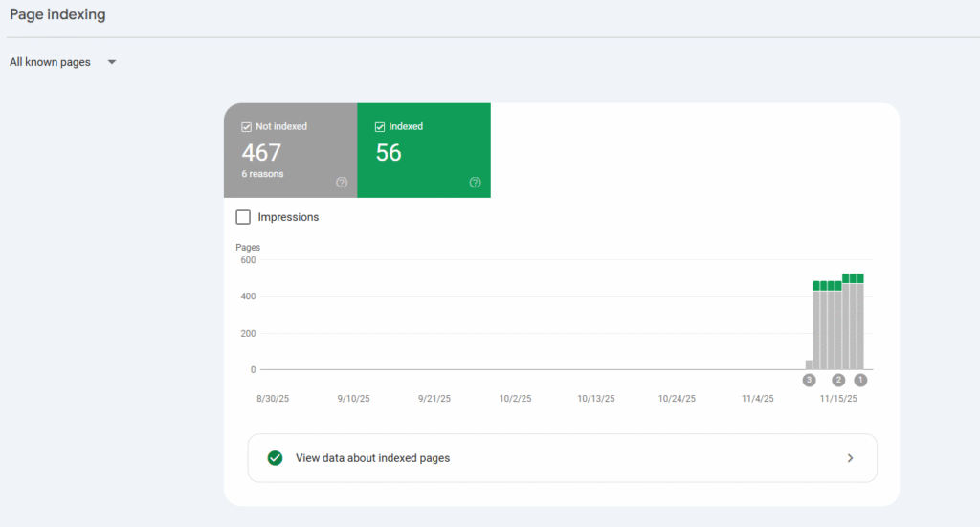Select the 467 Not indexed count

(x=261, y=153)
